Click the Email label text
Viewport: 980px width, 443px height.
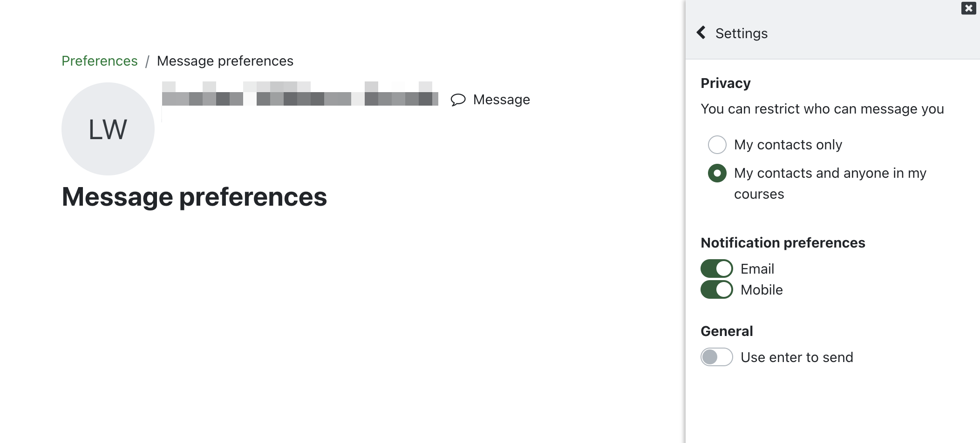tap(757, 269)
